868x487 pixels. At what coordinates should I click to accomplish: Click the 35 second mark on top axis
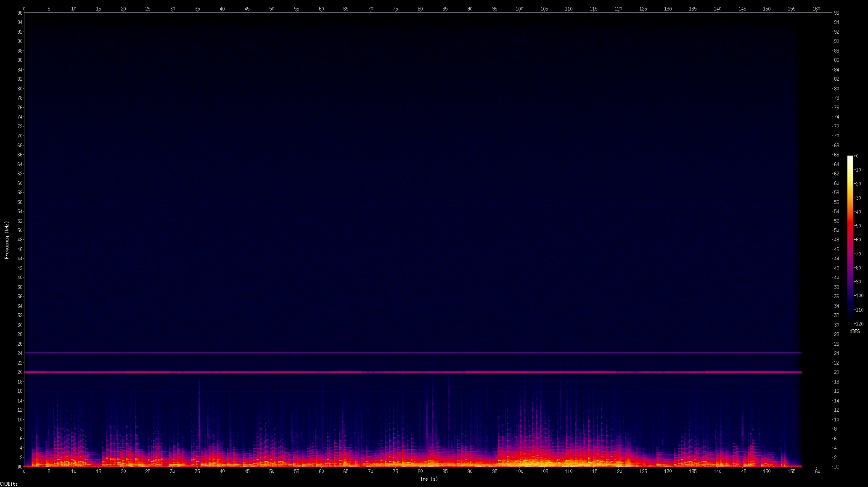click(197, 9)
